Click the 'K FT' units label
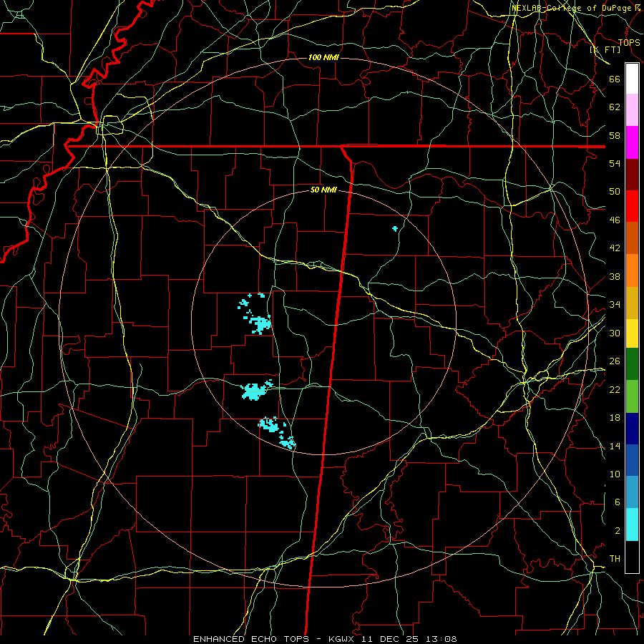Image resolution: width=644 pixels, height=644 pixels. click(x=605, y=49)
